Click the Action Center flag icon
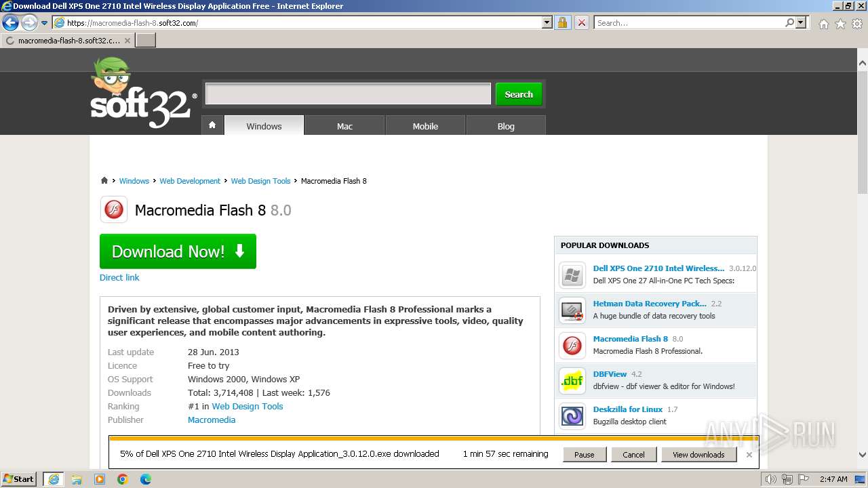This screenshot has height=488, width=868. coord(802,479)
